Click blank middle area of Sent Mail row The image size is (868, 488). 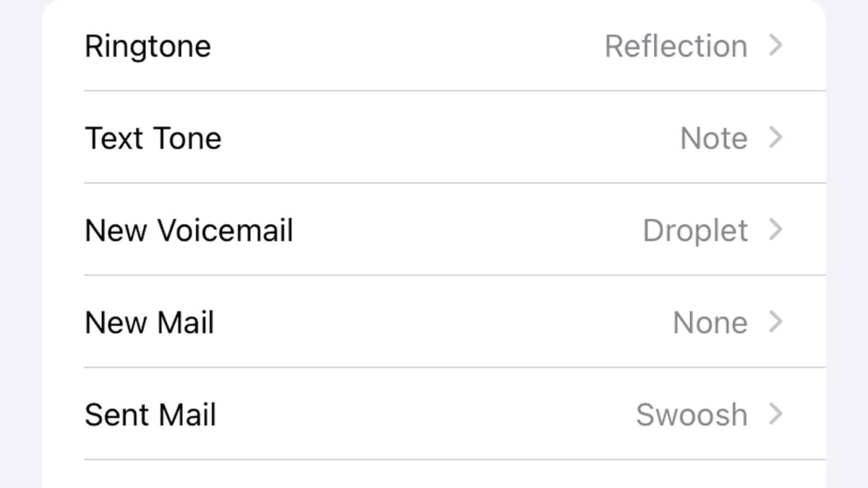[x=427, y=415]
